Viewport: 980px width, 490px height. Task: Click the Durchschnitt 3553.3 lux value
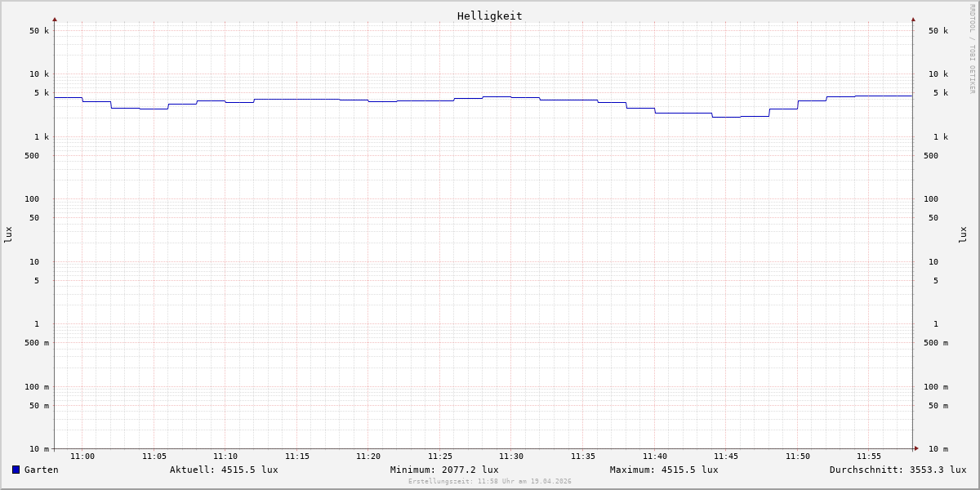pos(898,470)
